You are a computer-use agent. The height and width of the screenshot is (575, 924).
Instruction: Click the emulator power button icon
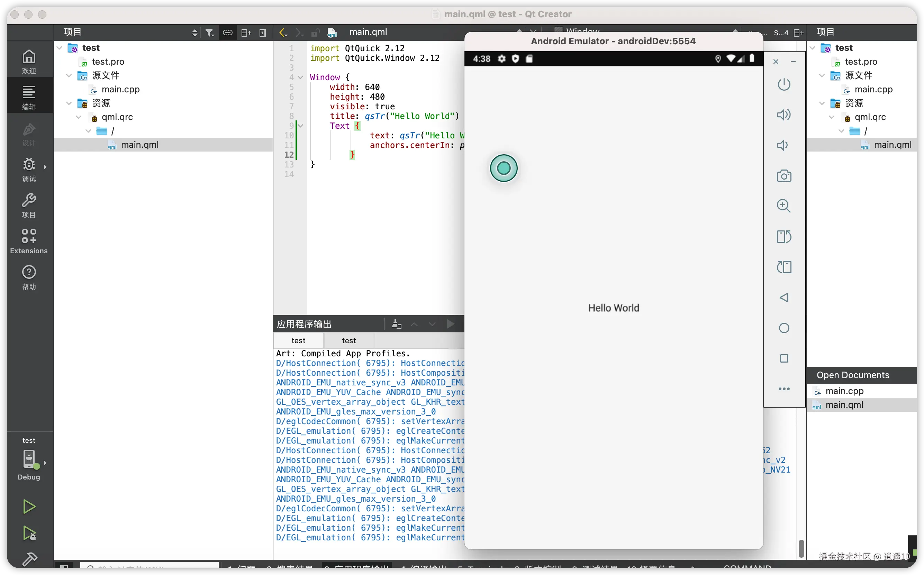coord(783,84)
